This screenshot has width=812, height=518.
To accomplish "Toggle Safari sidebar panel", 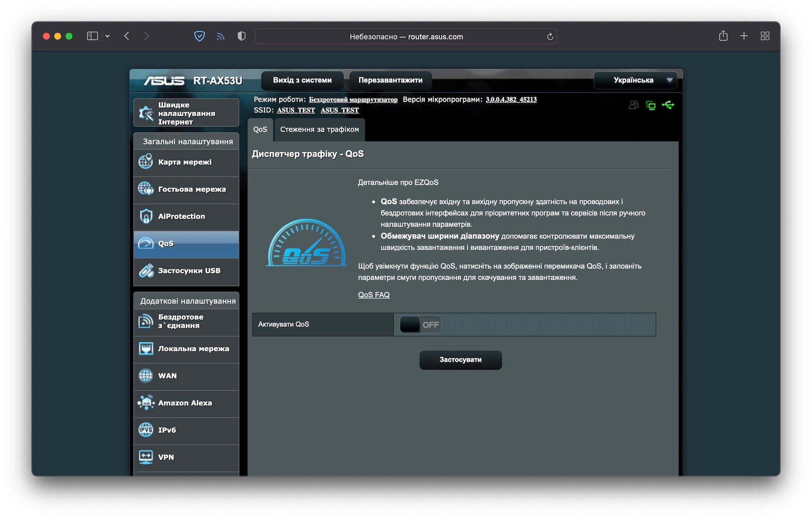I will pyautogui.click(x=92, y=36).
